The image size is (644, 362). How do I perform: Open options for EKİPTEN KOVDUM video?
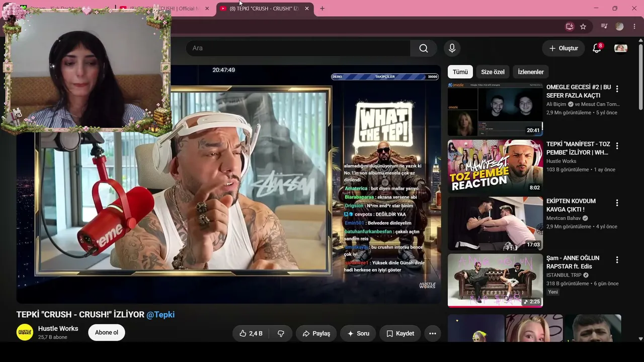[617, 203]
